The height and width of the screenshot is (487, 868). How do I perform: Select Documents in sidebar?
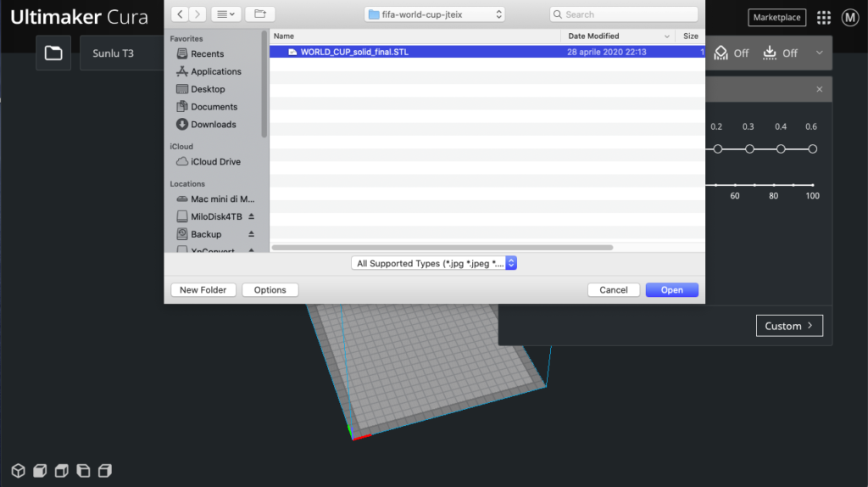point(214,106)
